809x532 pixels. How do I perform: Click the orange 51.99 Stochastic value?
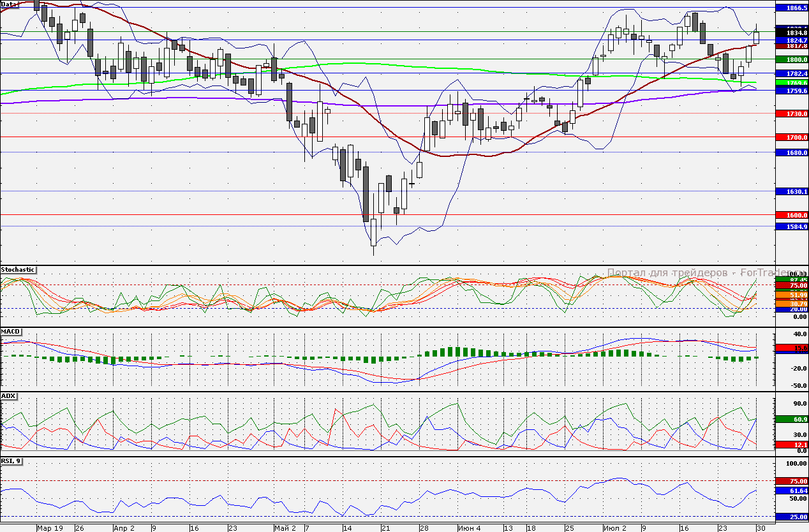pyautogui.click(x=792, y=295)
